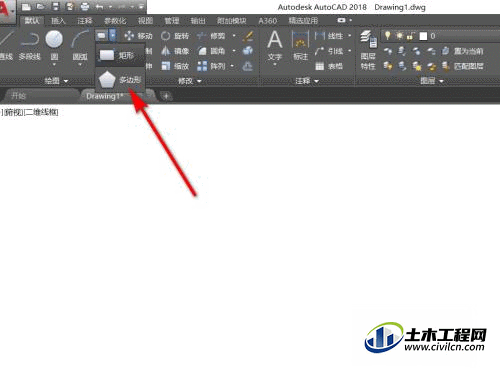The height and width of the screenshot is (375, 500).
Task: Click the Offset icon in modify panel
Action: [x=247, y=66]
